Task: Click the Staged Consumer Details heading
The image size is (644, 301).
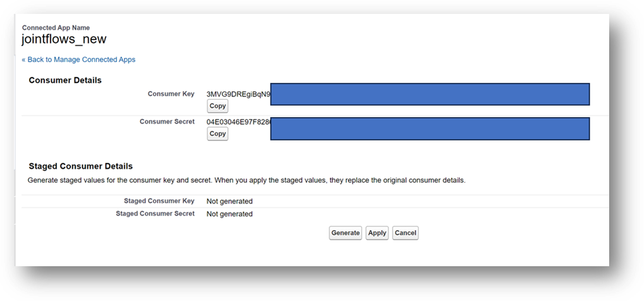Action: (x=81, y=166)
